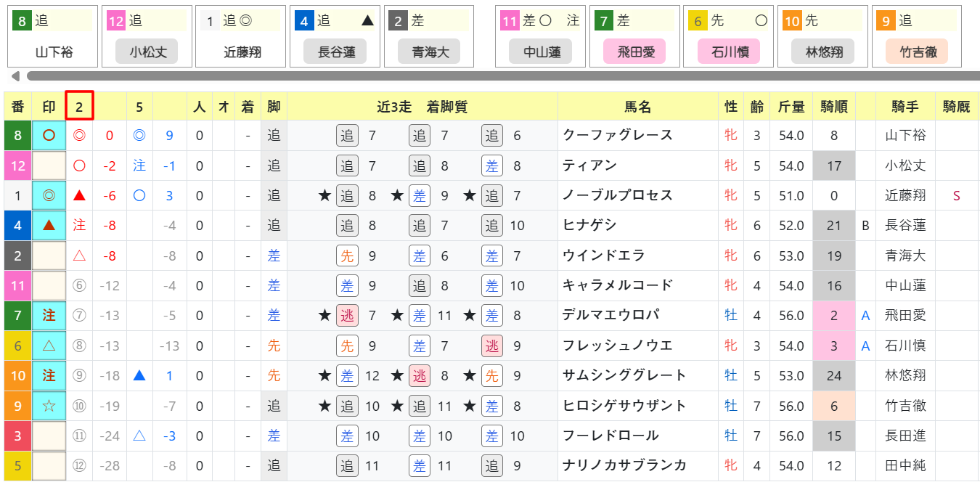Sort by 脚 column header
Screen dimensions: 980x482
coord(274,107)
